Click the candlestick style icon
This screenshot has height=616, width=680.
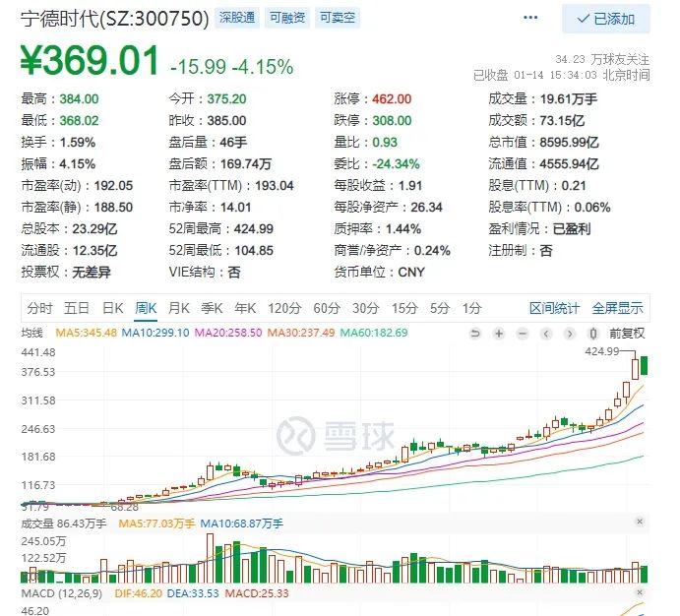(593, 334)
